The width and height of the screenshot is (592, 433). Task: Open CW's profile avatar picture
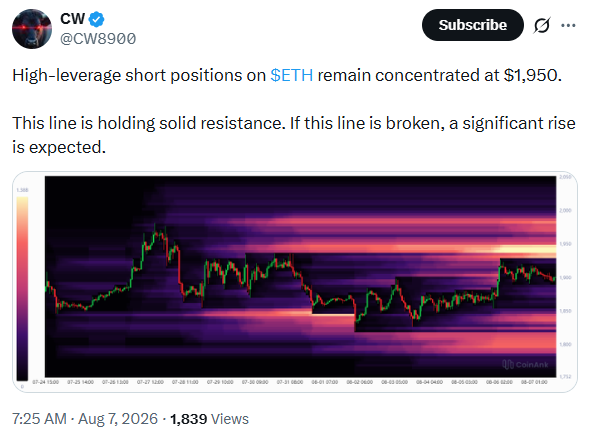click(32, 29)
